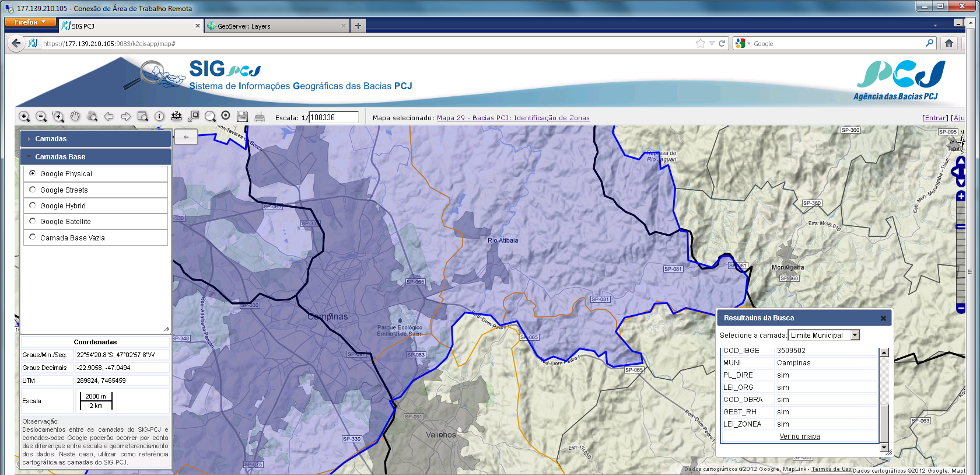Select the zoom to rectangle tool
The image size is (980, 475).
tap(58, 117)
